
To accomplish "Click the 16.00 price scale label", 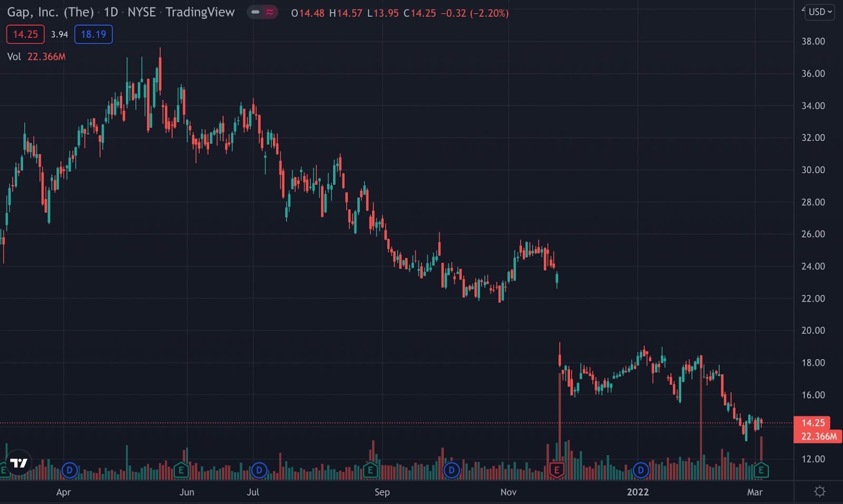I will tap(813, 394).
